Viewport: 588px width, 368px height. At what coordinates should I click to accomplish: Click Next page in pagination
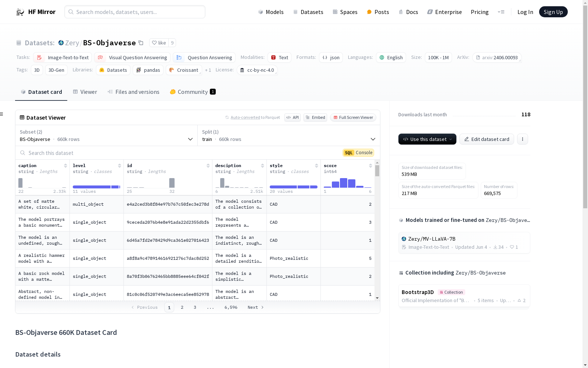click(x=256, y=307)
